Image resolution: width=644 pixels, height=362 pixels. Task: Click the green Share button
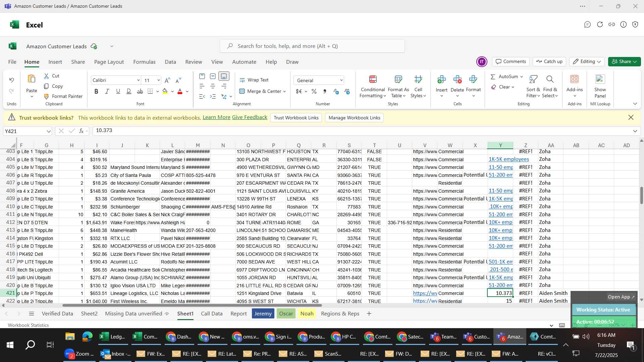click(x=624, y=61)
